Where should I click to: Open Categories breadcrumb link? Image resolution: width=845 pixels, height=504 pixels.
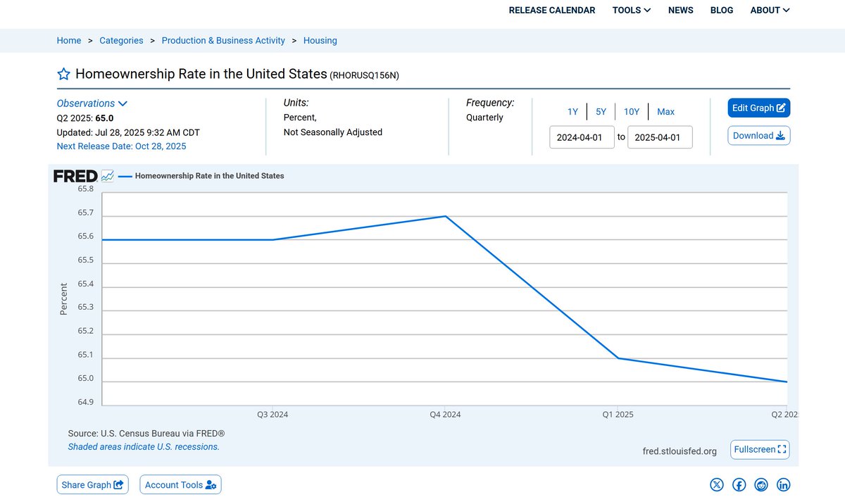tap(121, 41)
